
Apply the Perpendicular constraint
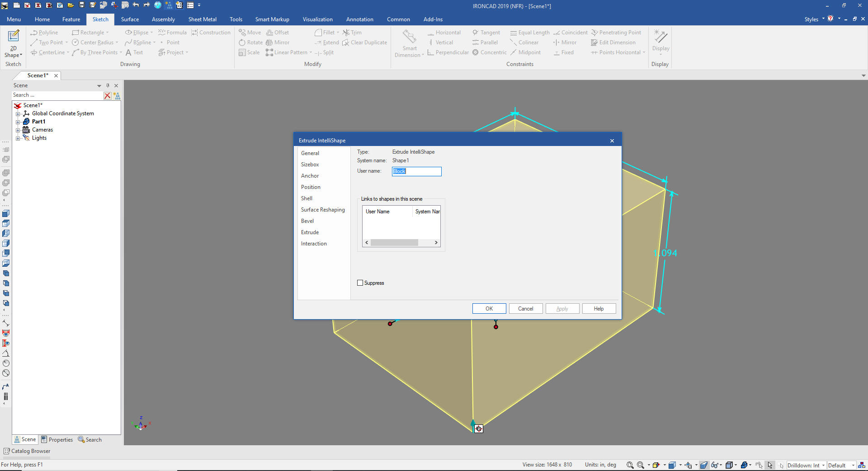448,52
